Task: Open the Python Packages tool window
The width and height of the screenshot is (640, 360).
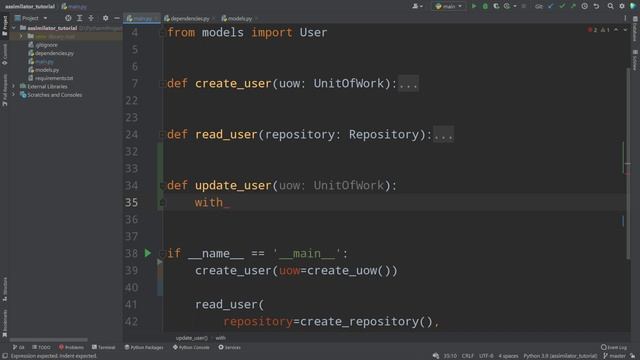Action: pos(144,347)
